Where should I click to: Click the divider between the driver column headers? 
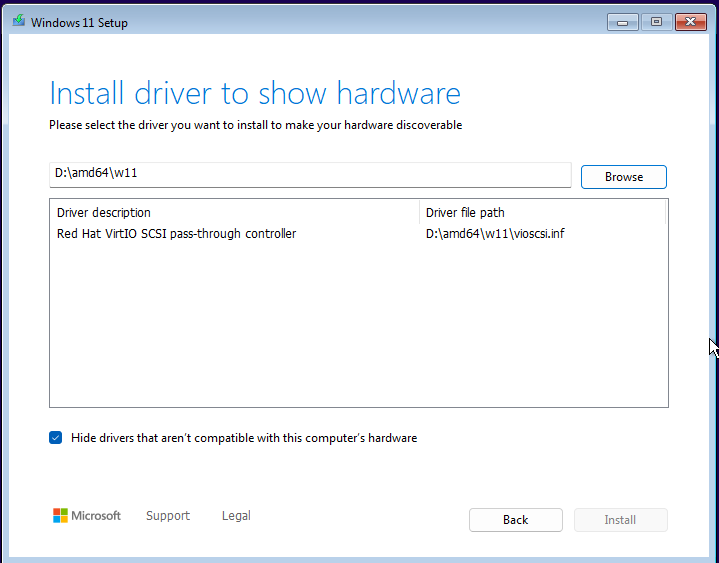[x=419, y=212]
